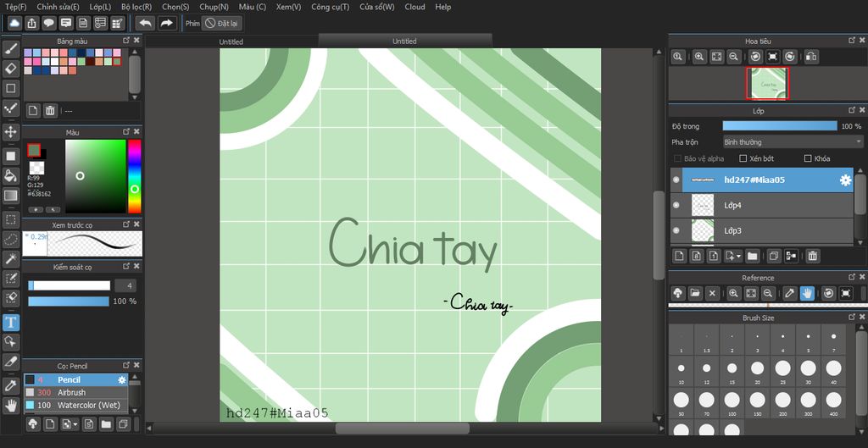Open the Lớp(L) menu
The image size is (868, 448).
(100, 7)
